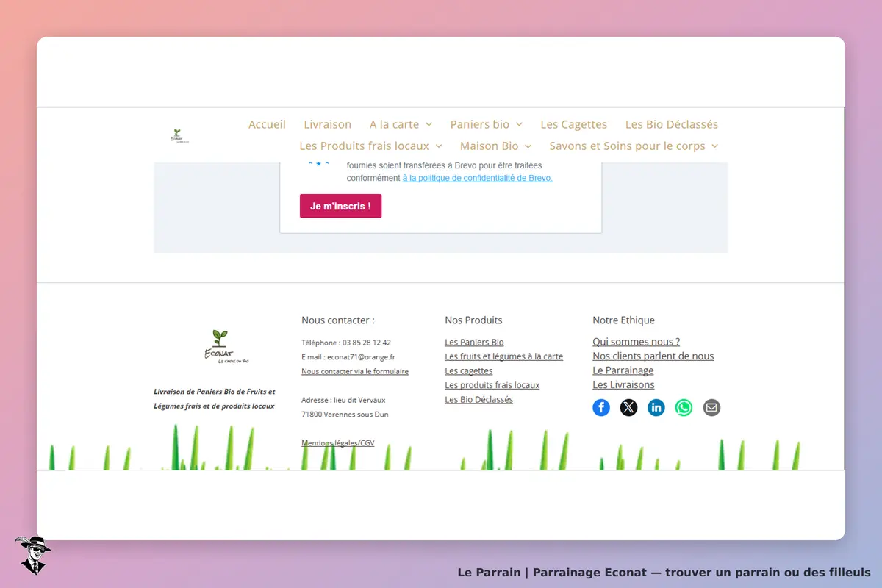Viewport: 882px width, 588px height.
Task: Open Les Bio Déclassés menu item
Action: [x=672, y=125]
